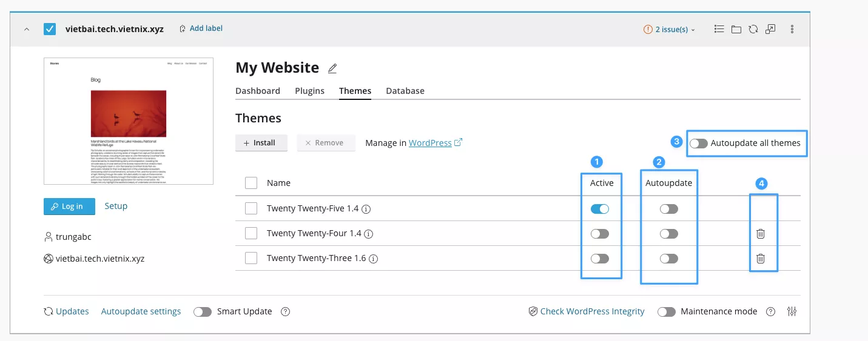Show info icon for Twenty Twenty-Five
Viewport: 868px width, 341px height.
tap(366, 209)
